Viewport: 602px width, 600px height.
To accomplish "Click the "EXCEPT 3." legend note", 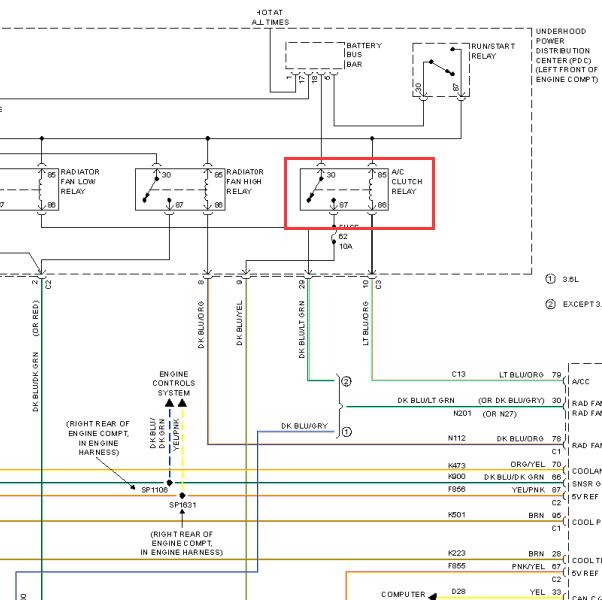I will (x=582, y=304).
